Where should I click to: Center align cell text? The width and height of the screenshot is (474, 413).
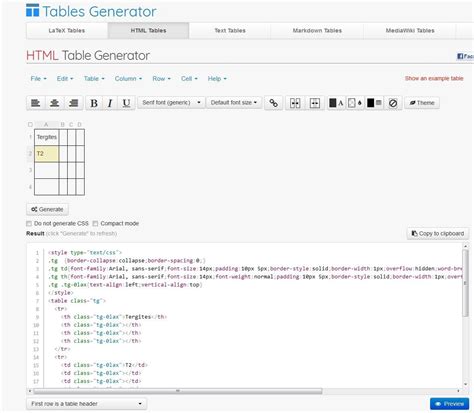tap(55, 103)
